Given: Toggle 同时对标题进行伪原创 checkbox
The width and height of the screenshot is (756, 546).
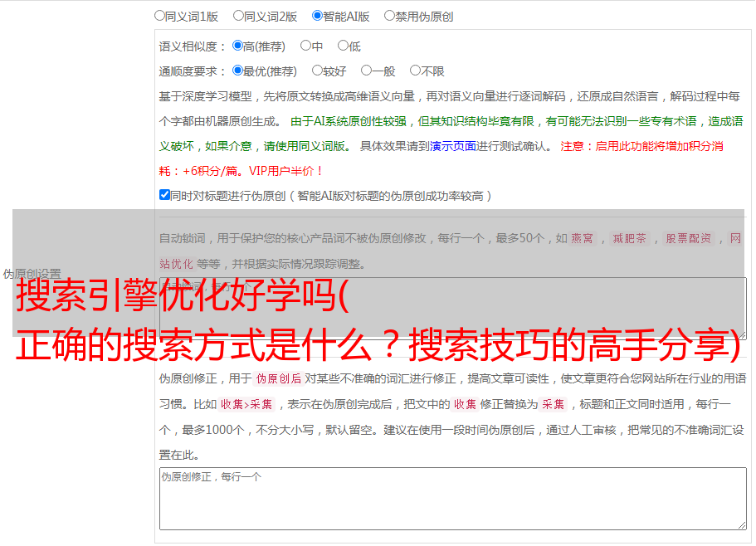Looking at the screenshot, I should [164, 195].
